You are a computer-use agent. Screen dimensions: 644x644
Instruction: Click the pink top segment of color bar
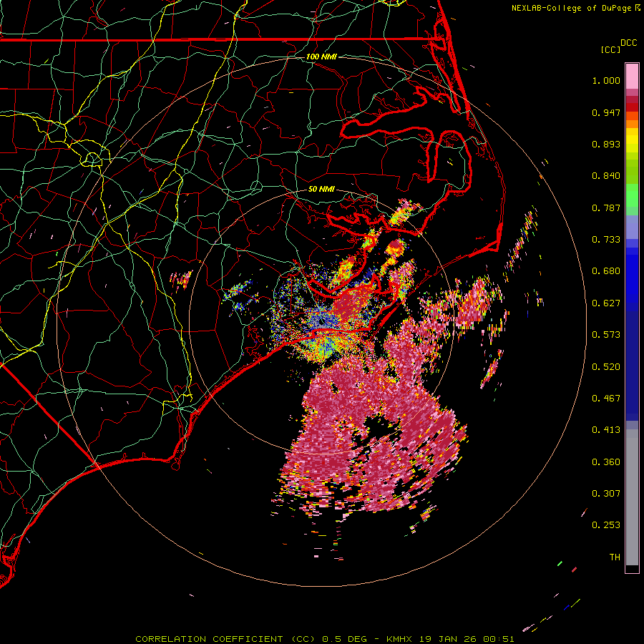click(x=632, y=77)
